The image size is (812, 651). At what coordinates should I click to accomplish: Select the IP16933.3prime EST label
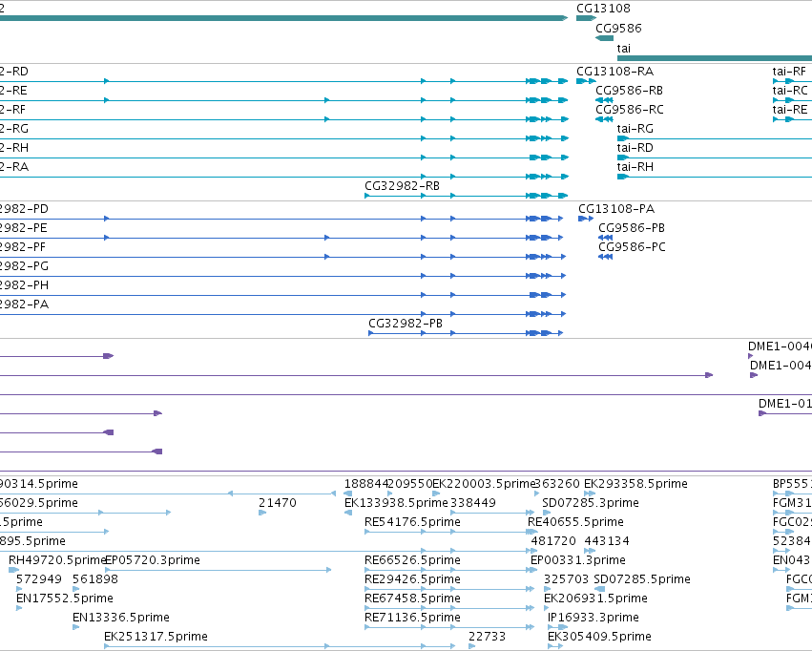coord(593,618)
